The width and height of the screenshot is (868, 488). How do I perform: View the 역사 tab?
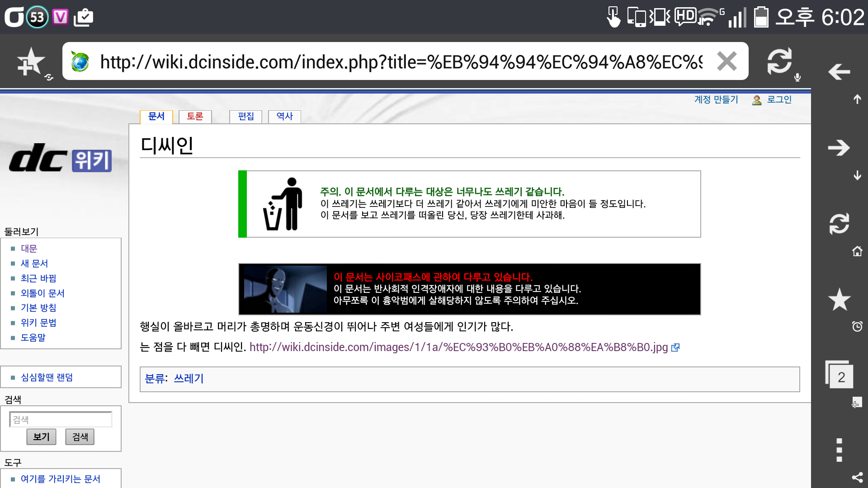(x=284, y=117)
